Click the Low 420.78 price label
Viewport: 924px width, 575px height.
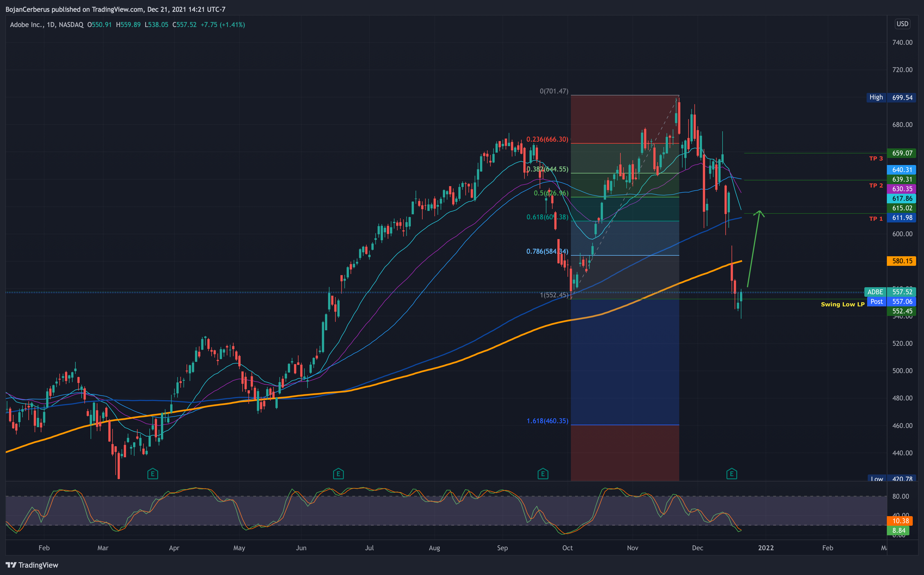[891, 478]
